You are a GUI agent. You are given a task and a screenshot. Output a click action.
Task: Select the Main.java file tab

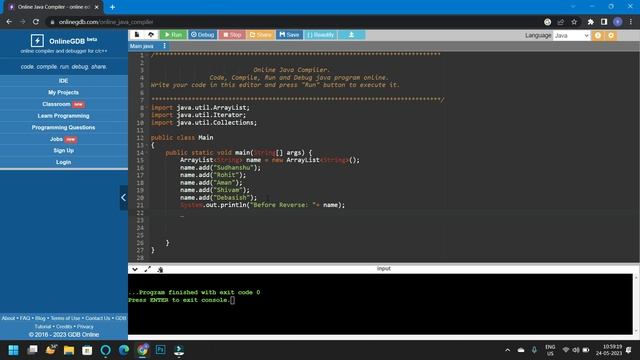pyautogui.click(x=142, y=46)
